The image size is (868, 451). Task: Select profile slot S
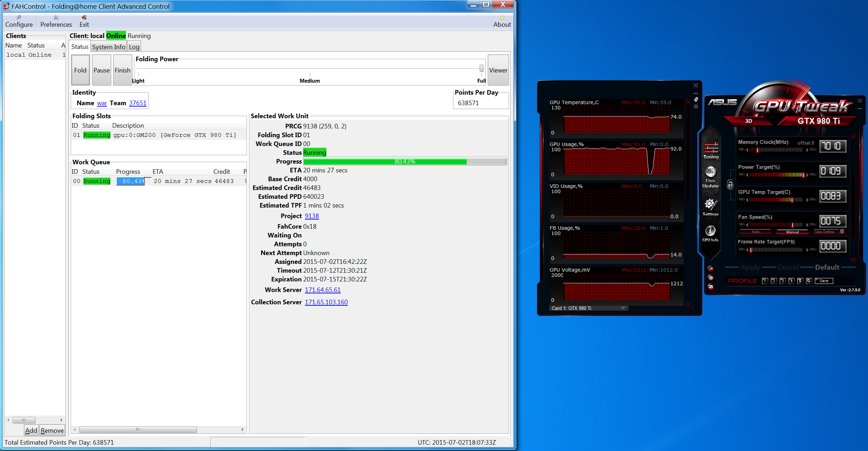point(800,281)
